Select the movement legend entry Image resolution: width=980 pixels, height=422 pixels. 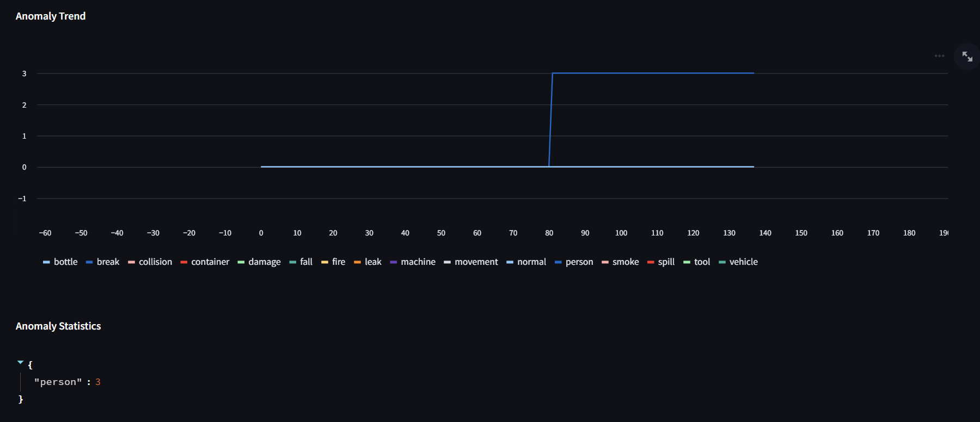471,262
